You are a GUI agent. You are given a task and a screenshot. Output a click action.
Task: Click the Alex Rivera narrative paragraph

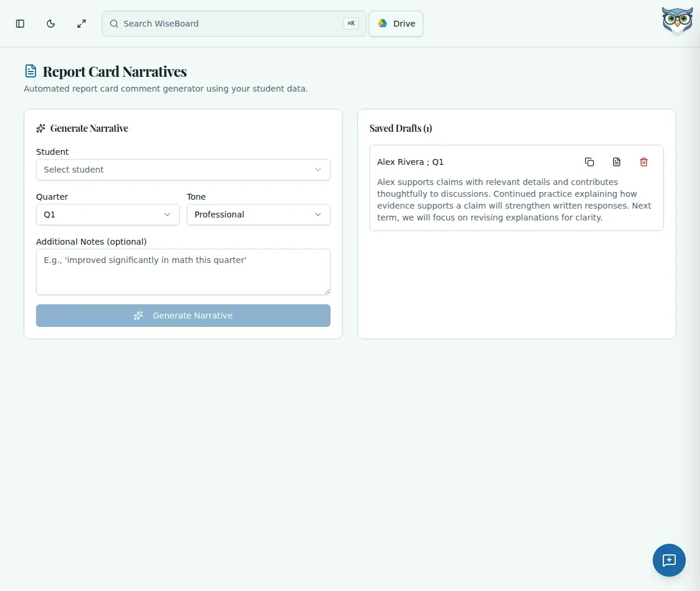click(514, 200)
